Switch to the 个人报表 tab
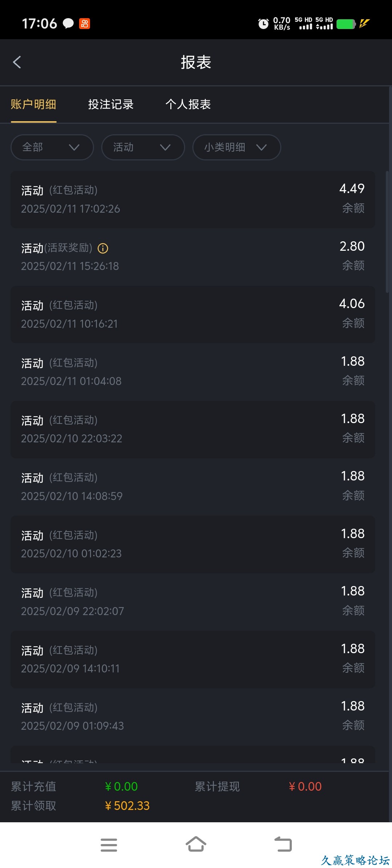392x868 pixels. point(188,105)
